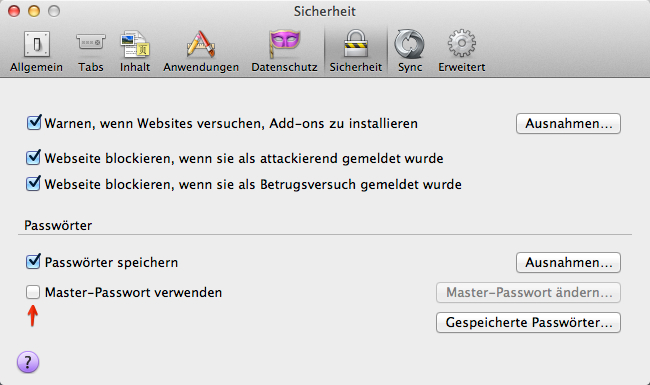The width and height of the screenshot is (650, 385).
Task: Click the purple help question-mark button
Action: click(28, 362)
